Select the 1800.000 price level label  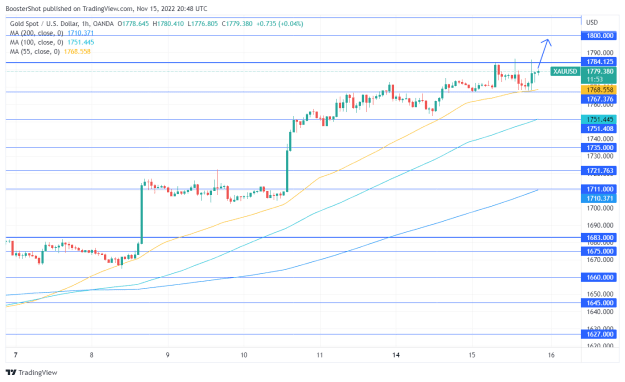pyautogui.click(x=599, y=36)
